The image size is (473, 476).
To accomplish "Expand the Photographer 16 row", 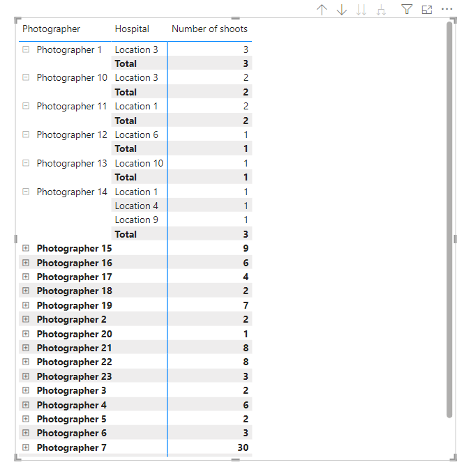I will point(26,263).
